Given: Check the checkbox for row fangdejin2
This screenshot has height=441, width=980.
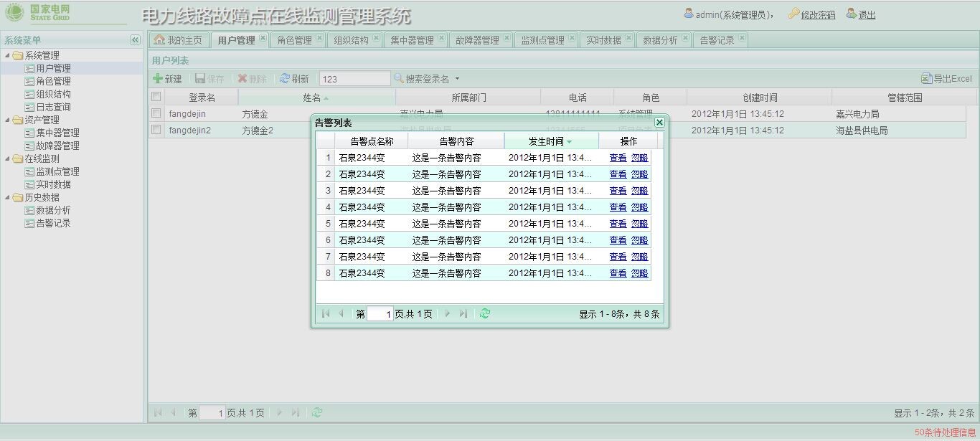Looking at the screenshot, I should [x=156, y=130].
